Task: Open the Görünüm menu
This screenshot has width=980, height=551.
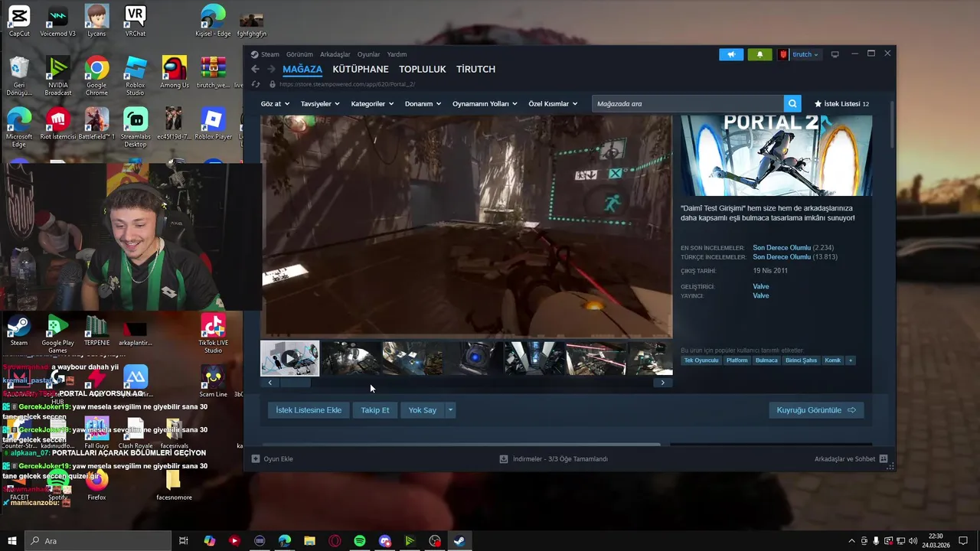Action: pos(299,54)
